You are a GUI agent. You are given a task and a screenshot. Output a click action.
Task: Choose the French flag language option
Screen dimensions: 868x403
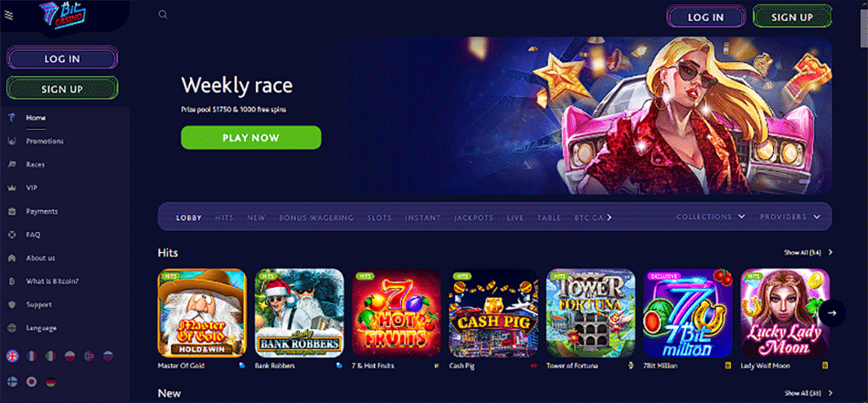(x=32, y=356)
